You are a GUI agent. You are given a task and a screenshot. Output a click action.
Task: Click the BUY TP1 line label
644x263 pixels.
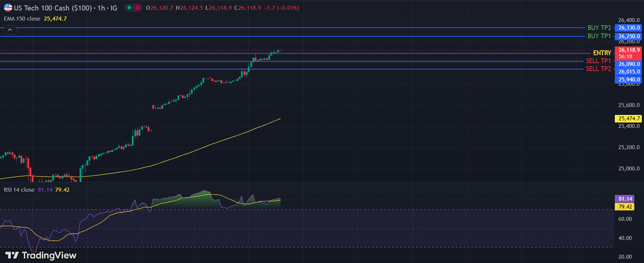pyautogui.click(x=599, y=36)
